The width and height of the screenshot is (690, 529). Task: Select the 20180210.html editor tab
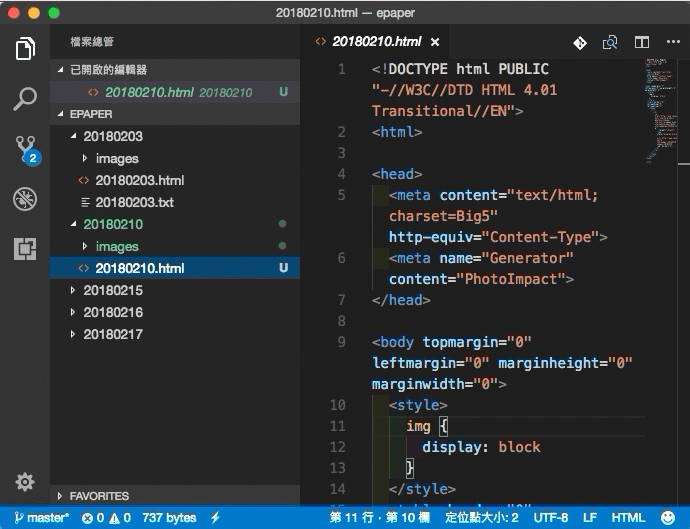(375, 42)
